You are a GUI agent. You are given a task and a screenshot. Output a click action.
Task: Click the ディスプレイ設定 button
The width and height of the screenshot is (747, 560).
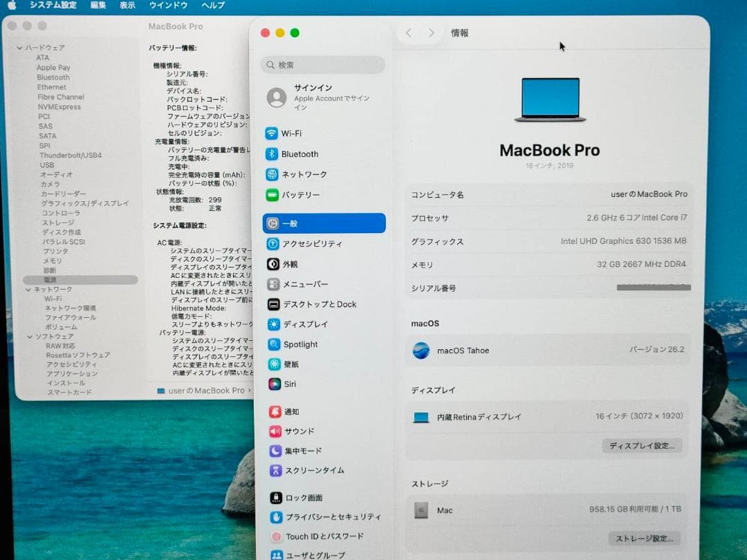pos(642,445)
